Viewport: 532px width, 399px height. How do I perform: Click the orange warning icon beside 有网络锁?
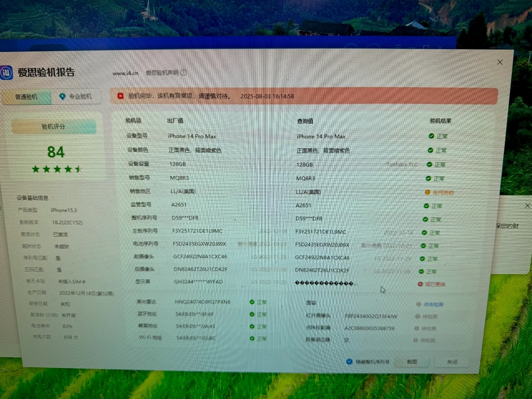pos(427,192)
